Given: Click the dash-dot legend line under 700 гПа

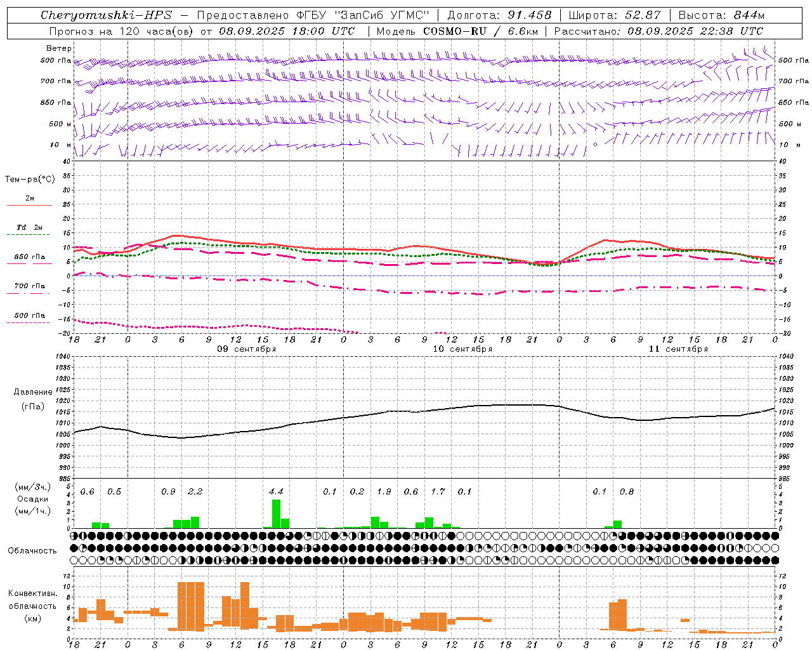Looking at the screenshot, I should (29, 294).
